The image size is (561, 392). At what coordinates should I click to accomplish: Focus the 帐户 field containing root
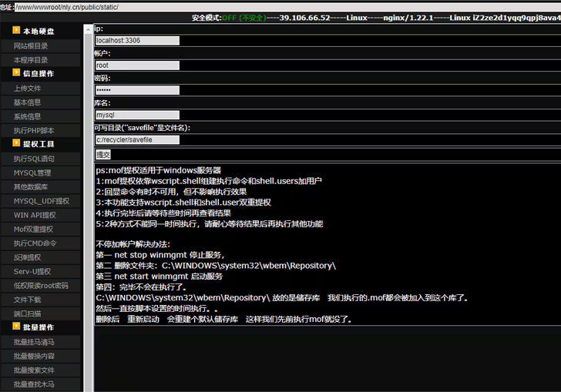pos(137,65)
